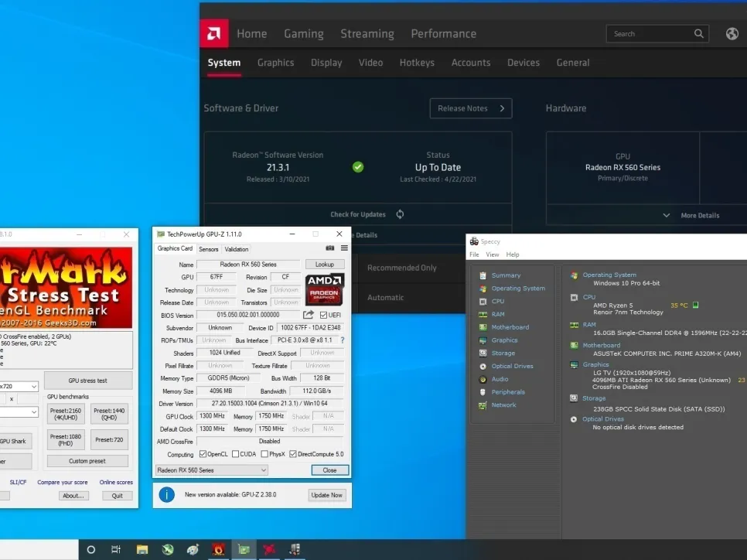This screenshot has height=560, width=747.
Task: Open the Devices sub-tab
Action: pos(523,63)
